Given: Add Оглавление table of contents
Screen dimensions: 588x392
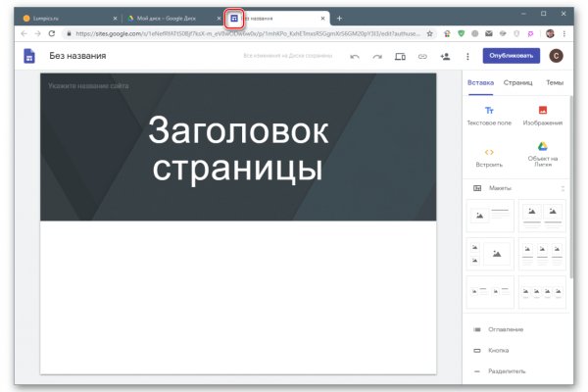Looking at the screenshot, I should [x=506, y=329].
